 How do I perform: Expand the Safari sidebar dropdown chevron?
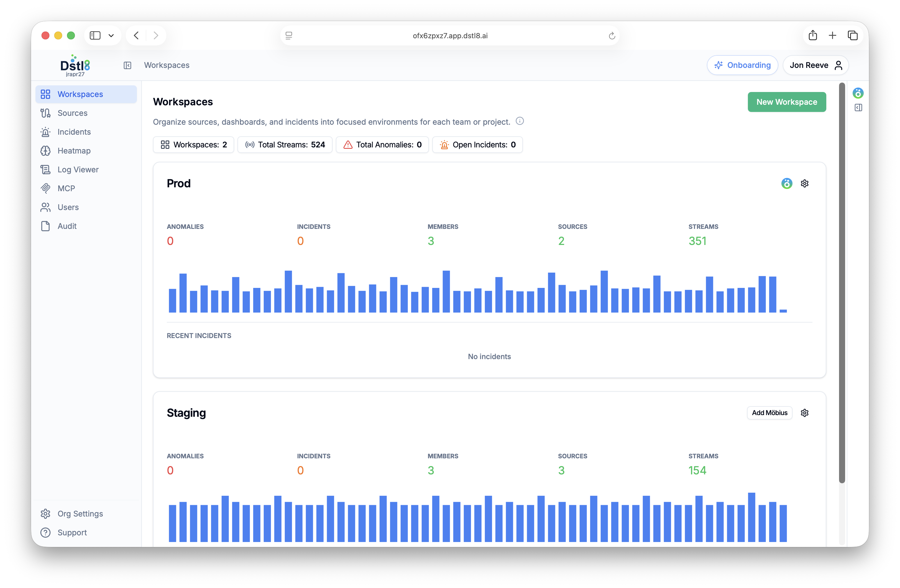coord(111,35)
